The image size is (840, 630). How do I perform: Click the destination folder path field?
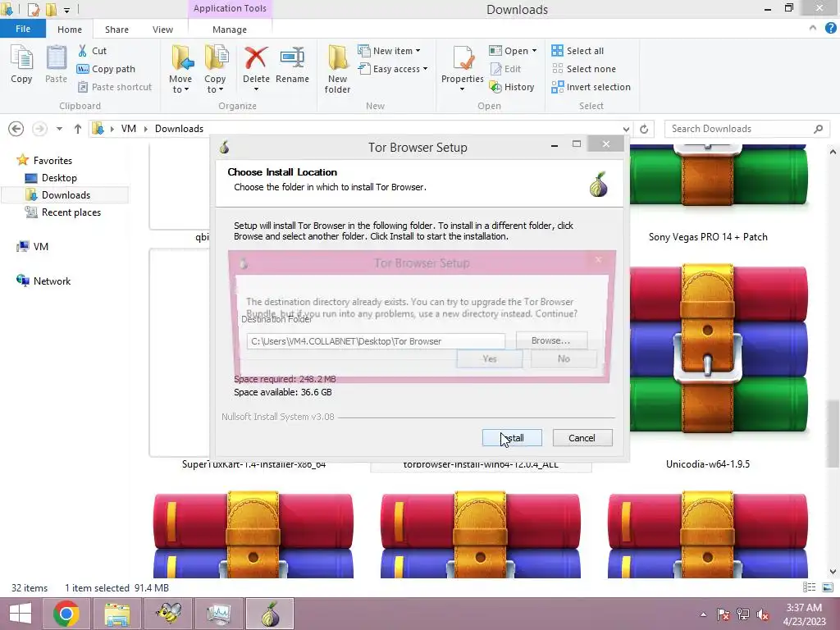tap(376, 340)
